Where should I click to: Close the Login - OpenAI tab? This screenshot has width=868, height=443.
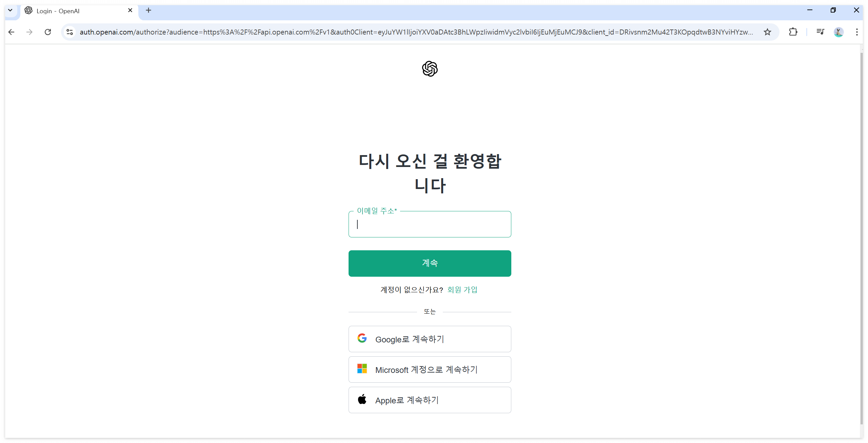(130, 10)
